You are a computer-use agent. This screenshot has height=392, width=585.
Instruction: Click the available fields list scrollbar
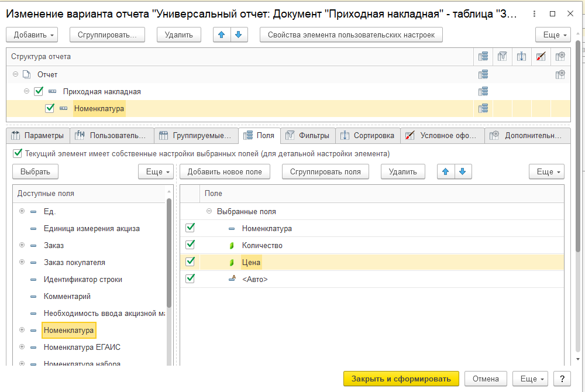pyautogui.click(x=170, y=252)
